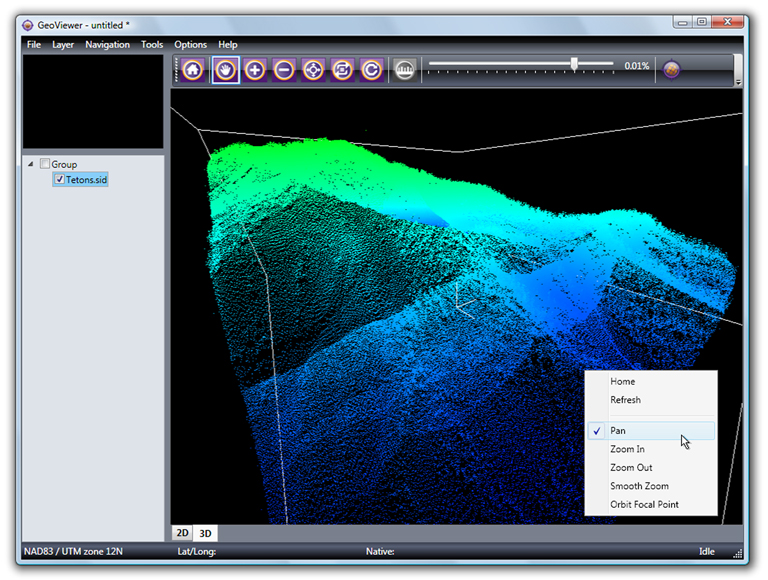Click the overview map thumbnail panel
The image size is (768, 580).
(x=93, y=101)
